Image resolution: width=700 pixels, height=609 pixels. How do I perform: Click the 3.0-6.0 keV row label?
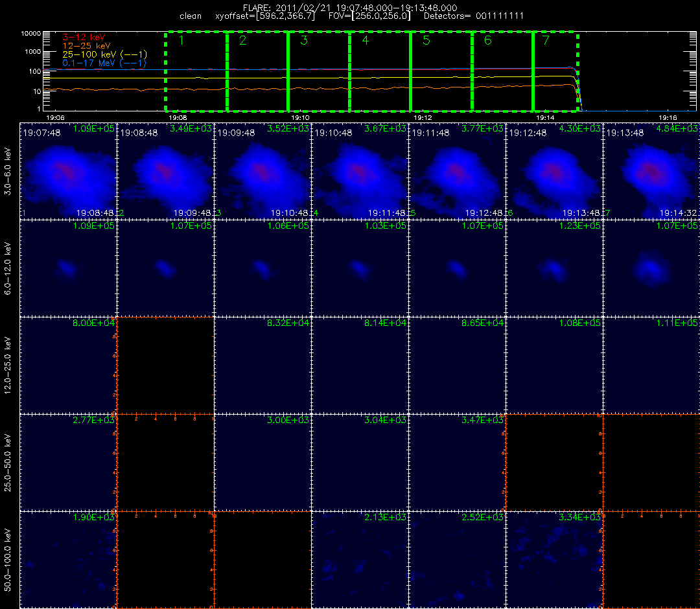click(8, 172)
